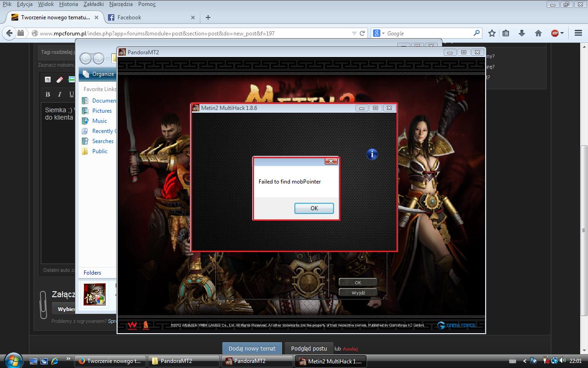Click the Firefox back arrow button

click(9, 33)
